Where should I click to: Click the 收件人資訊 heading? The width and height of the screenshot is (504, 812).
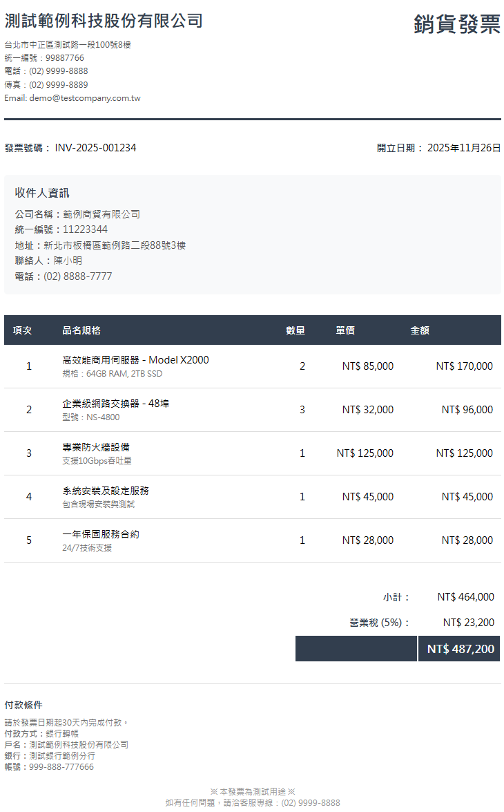(42, 193)
